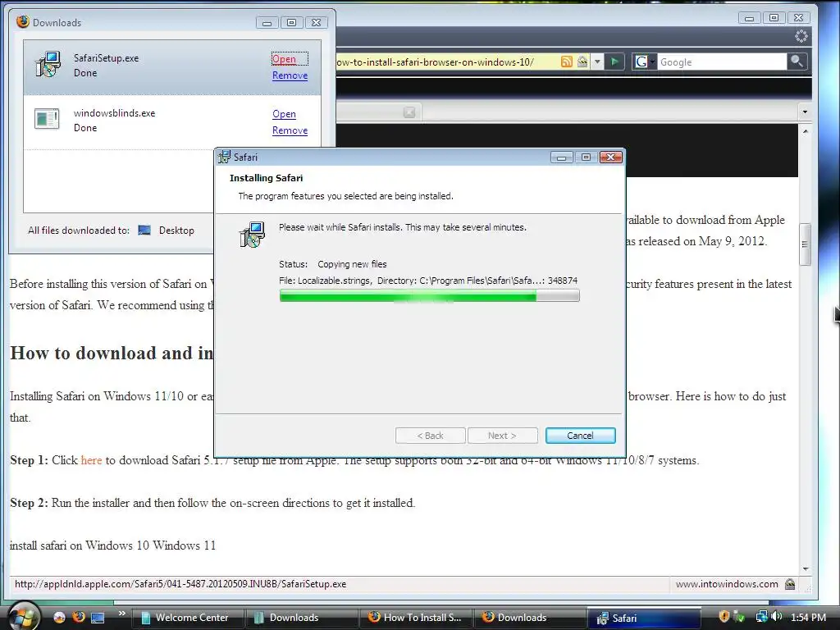Click the 'Copying new files' status text
This screenshot has height=630, width=840.
pyautogui.click(x=352, y=264)
